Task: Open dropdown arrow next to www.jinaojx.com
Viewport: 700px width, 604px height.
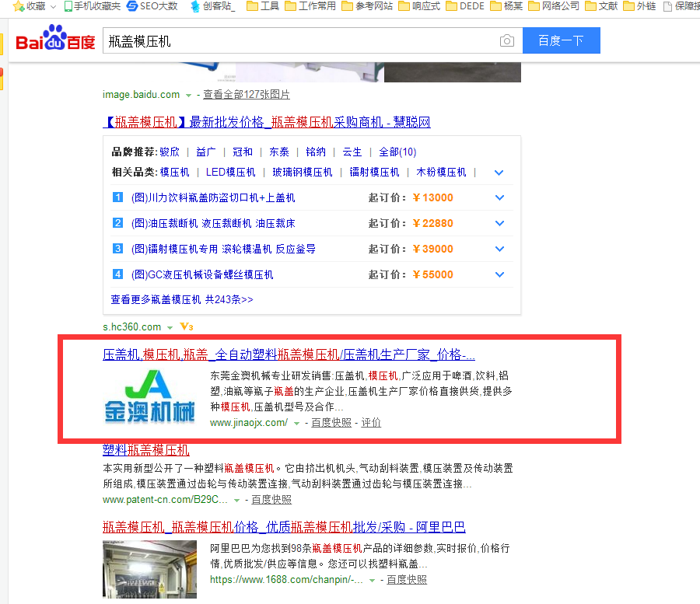Action: (x=296, y=424)
